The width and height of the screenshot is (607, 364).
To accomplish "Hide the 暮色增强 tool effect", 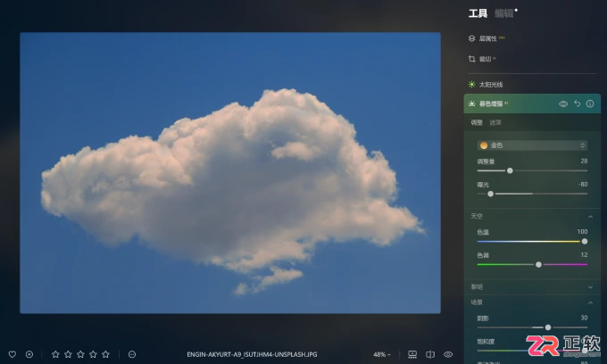I will [563, 103].
